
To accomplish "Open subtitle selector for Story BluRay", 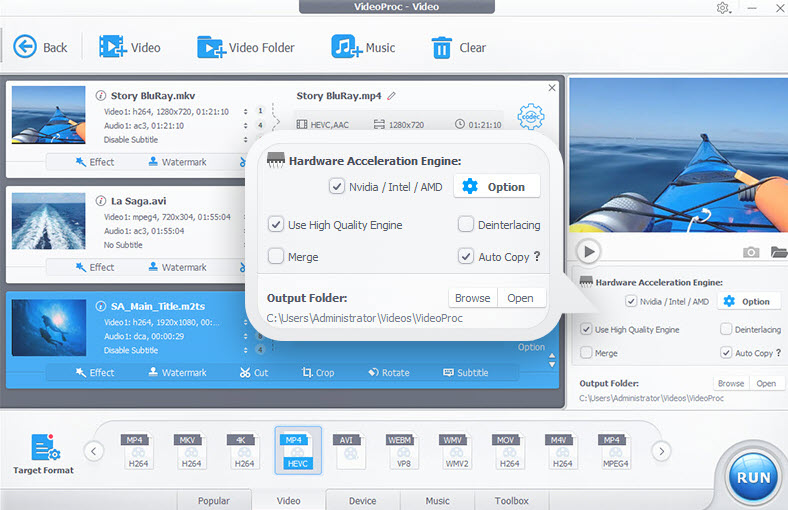I will point(245,140).
